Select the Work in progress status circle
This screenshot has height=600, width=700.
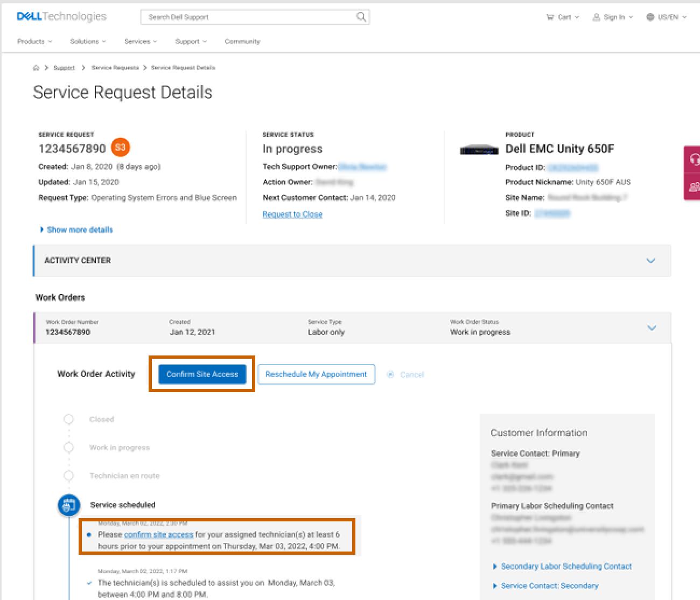pos(68,448)
